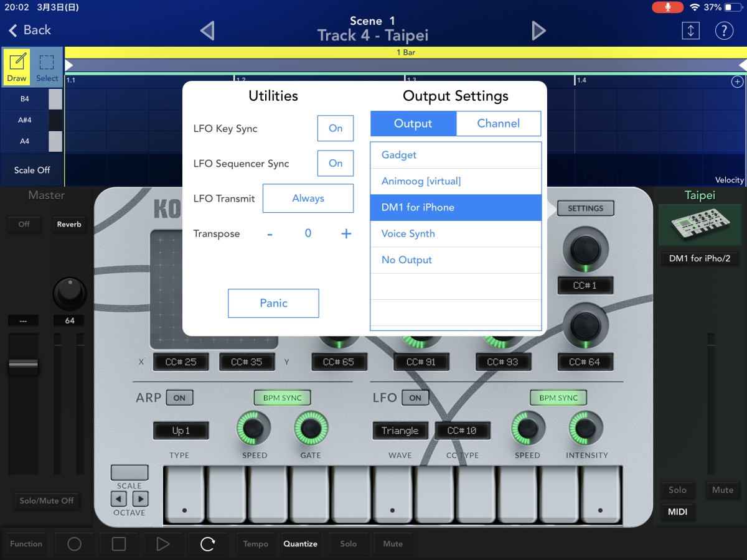The image size is (747, 560).
Task: Open the help question mark icon
Action: 724,30
